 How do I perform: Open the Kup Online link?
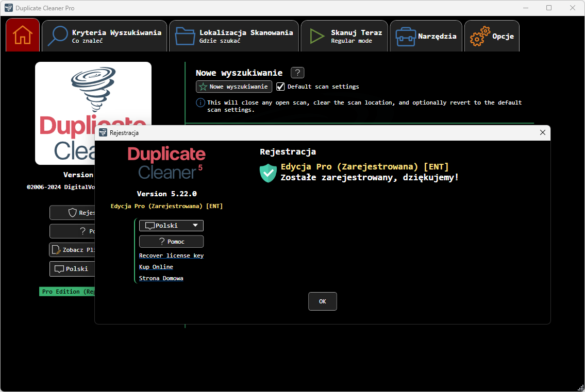tap(156, 267)
